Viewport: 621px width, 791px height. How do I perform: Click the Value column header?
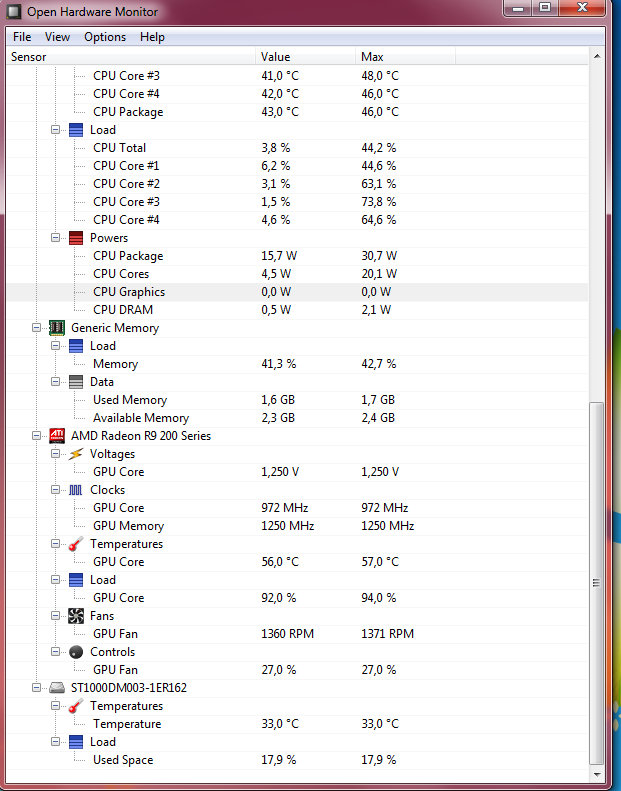pyautogui.click(x=306, y=56)
